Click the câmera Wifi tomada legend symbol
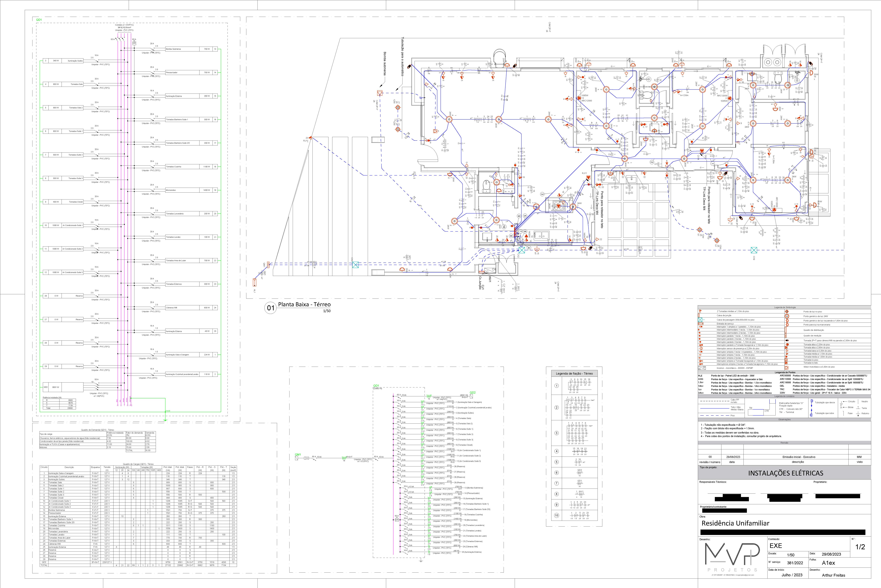The width and height of the screenshot is (881, 588). tap(787, 341)
